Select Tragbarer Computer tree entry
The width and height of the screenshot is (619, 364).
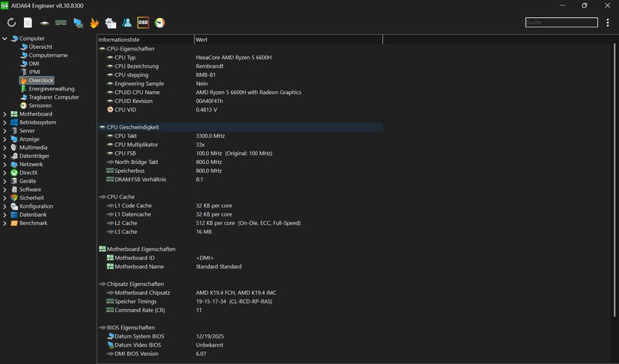click(x=53, y=97)
